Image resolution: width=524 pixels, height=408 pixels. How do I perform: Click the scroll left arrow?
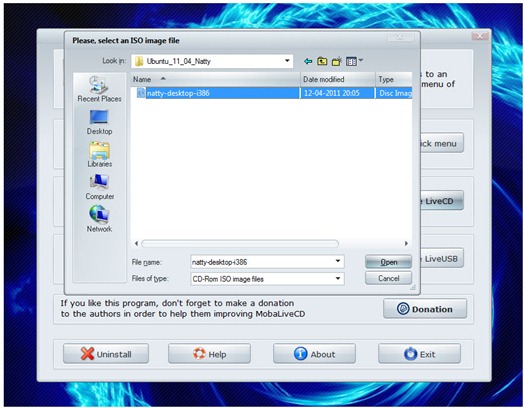pos(136,244)
